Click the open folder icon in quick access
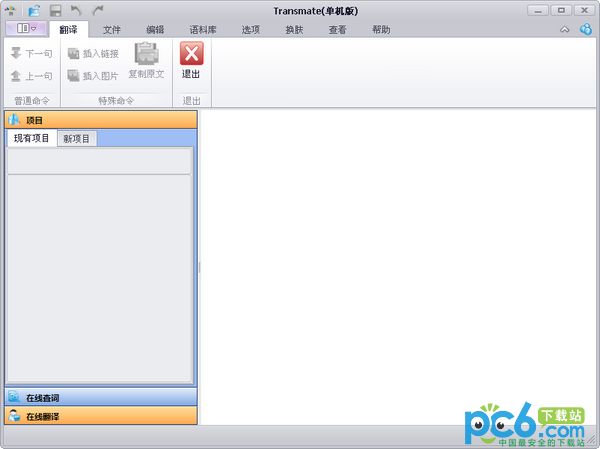The width and height of the screenshot is (600, 449). [34, 10]
